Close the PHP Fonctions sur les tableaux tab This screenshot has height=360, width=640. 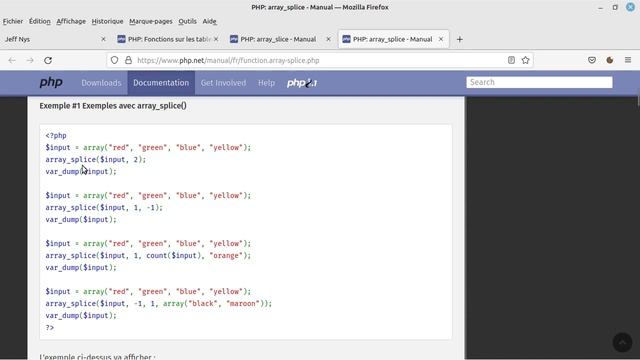pos(216,39)
